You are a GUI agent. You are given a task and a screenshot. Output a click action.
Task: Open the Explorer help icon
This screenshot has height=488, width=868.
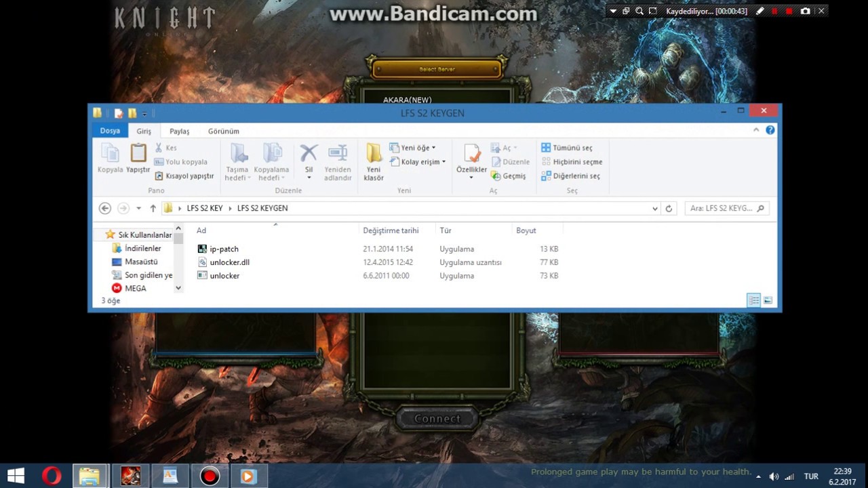tap(770, 130)
